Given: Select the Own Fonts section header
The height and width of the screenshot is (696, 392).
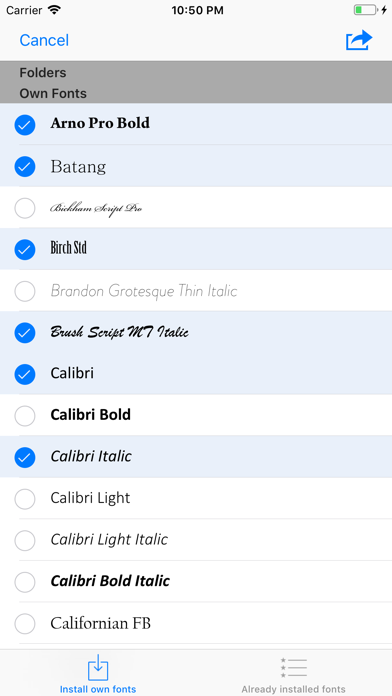Looking at the screenshot, I should (x=53, y=93).
